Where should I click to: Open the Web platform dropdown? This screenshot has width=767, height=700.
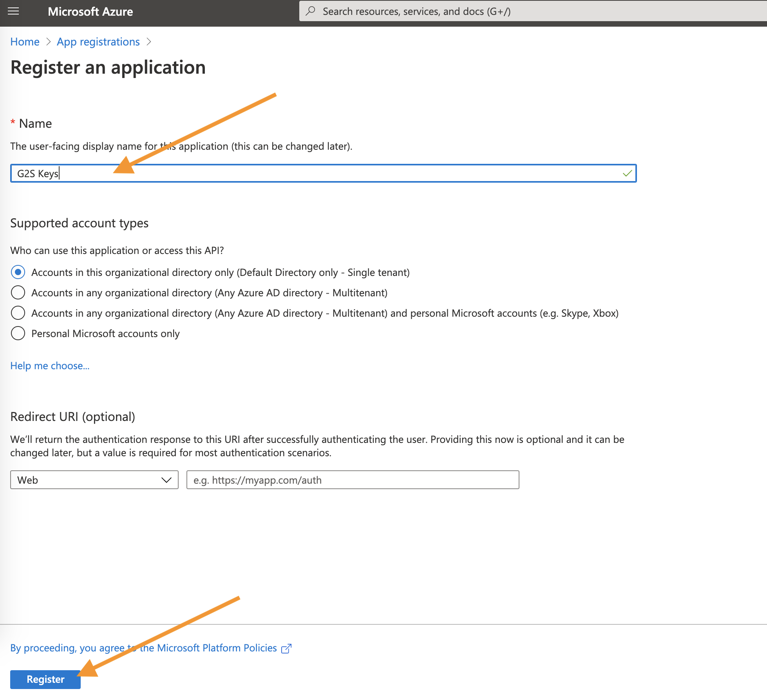(x=94, y=480)
